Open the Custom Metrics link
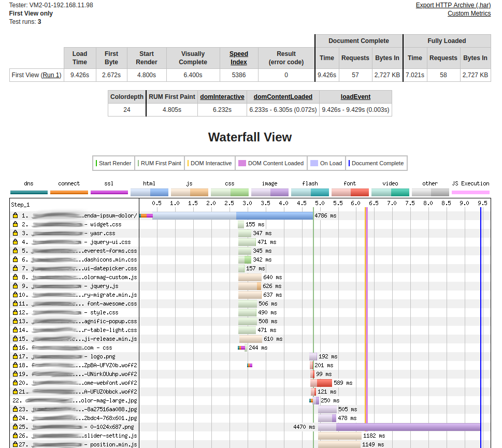 469,13
